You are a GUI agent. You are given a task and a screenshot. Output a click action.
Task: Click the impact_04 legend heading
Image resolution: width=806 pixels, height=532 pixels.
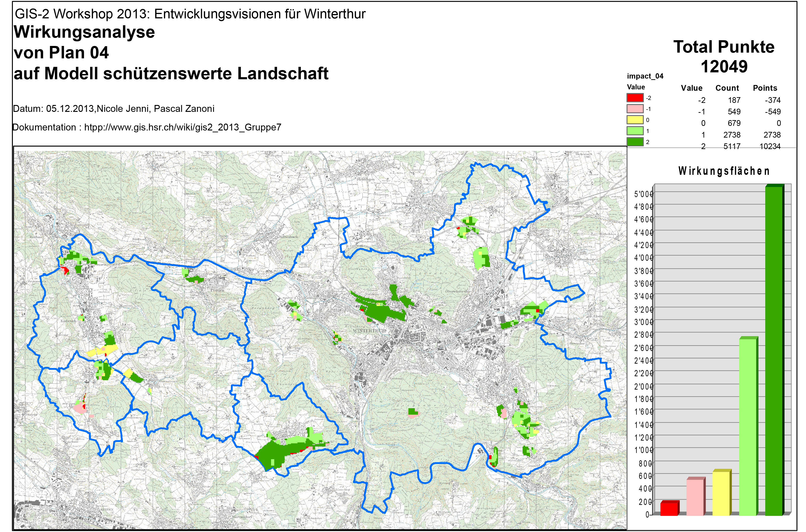(645, 76)
